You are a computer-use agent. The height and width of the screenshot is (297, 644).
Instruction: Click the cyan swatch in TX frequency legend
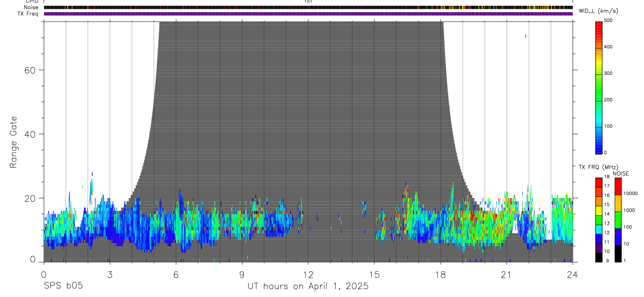coord(599,229)
